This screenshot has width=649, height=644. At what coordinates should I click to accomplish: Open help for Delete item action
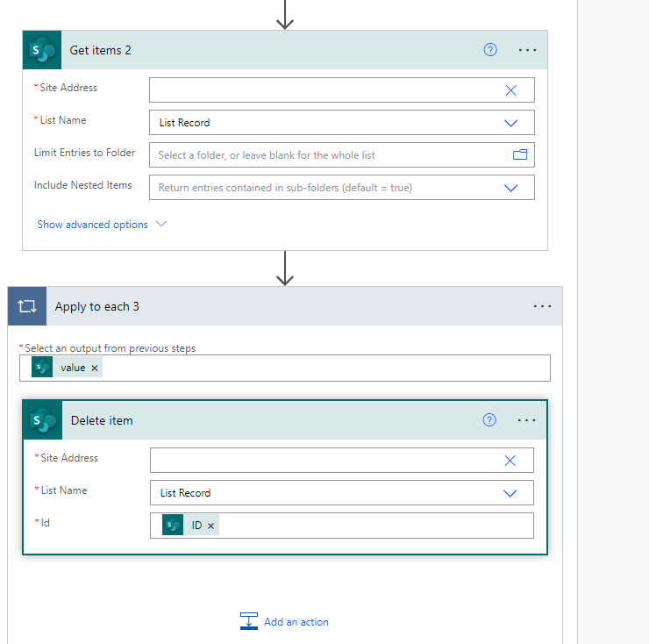pos(489,420)
